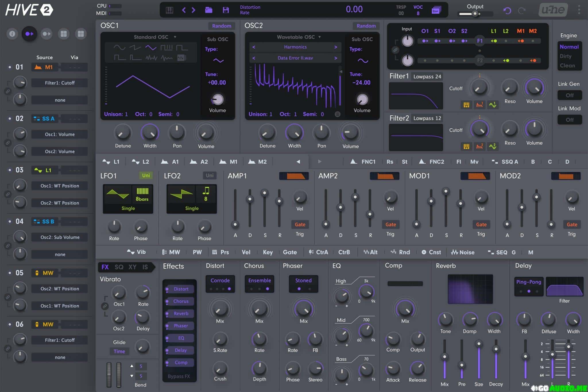Click LFO2 note sync icon

click(x=206, y=194)
